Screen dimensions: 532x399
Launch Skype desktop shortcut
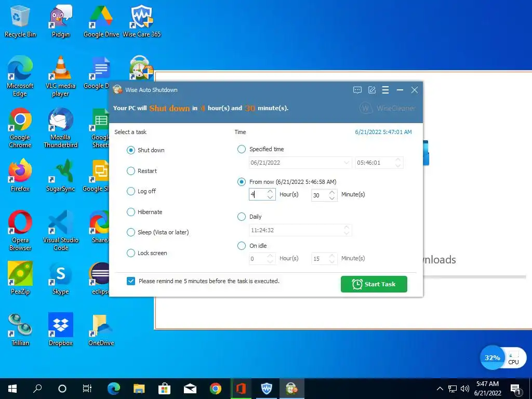pyautogui.click(x=60, y=278)
